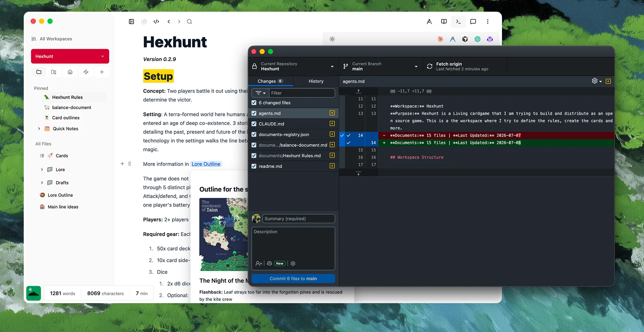Follow the Lore Outline link in the document
This screenshot has height=332, width=644.
pos(206,164)
